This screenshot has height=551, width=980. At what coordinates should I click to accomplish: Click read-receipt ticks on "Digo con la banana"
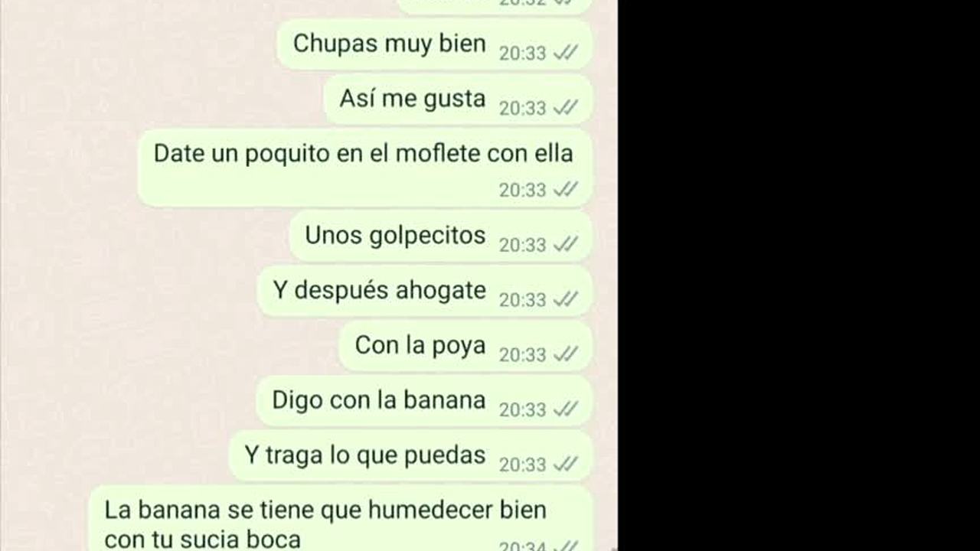pyautogui.click(x=565, y=409)
